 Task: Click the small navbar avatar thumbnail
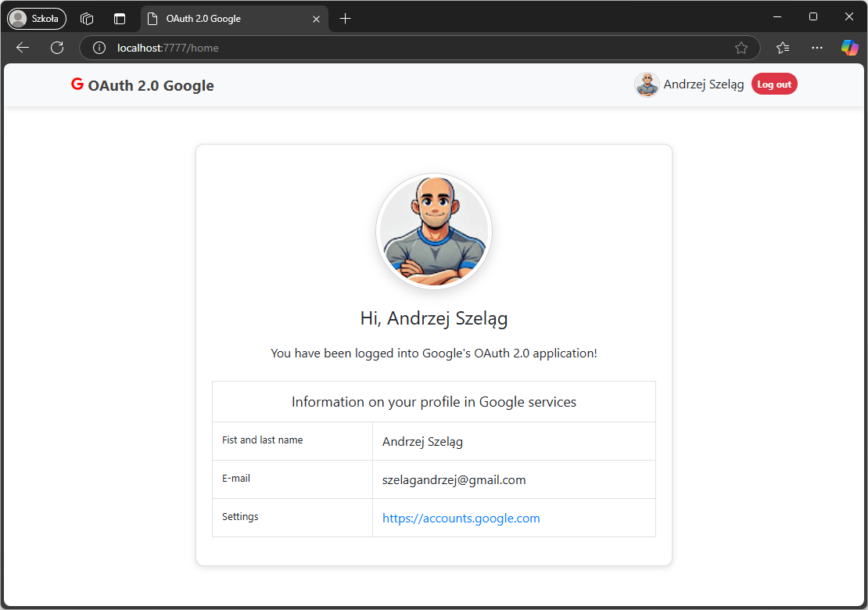pos(647,84)
